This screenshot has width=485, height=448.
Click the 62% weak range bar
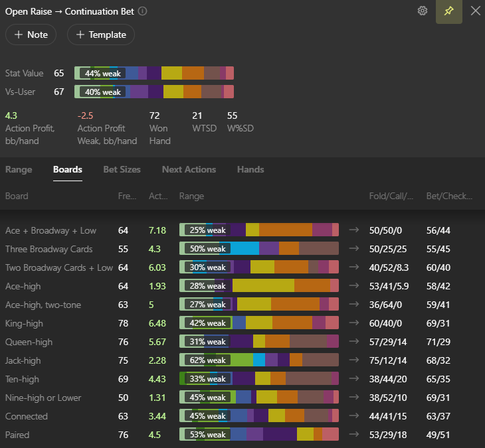[259, 360]
